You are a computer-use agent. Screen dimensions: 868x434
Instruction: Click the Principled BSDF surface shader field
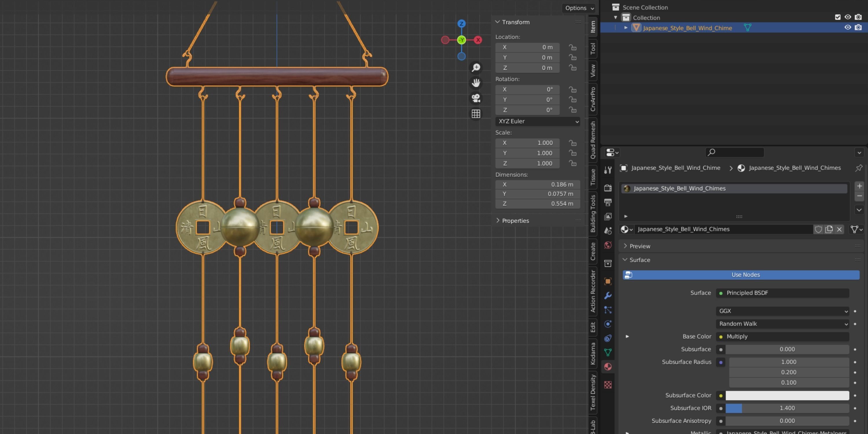click(x=782, y=293)
